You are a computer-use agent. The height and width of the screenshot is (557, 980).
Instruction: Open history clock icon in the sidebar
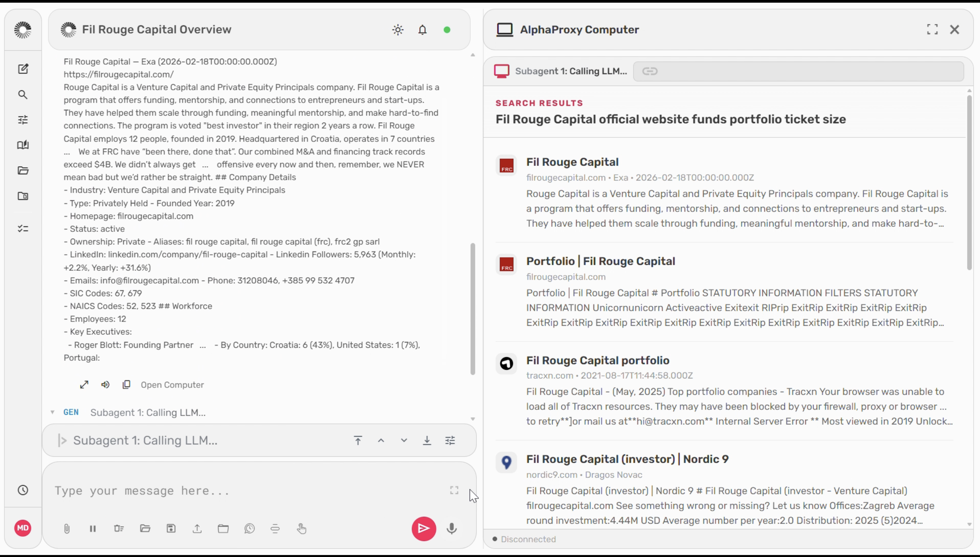click(23, 490)
